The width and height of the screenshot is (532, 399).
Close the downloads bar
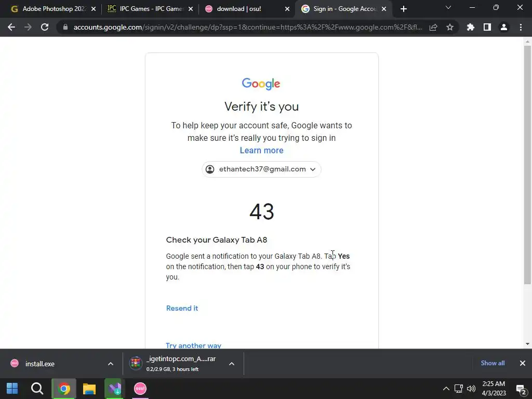tap(523, 363)
